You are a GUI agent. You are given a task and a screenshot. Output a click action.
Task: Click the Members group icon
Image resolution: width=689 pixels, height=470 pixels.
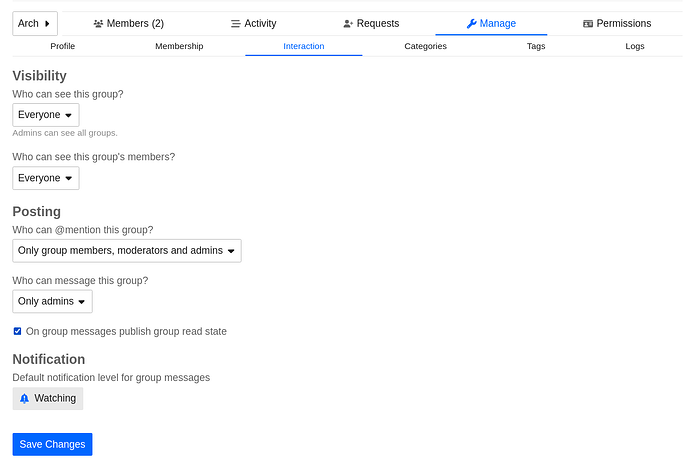(98, 24)
